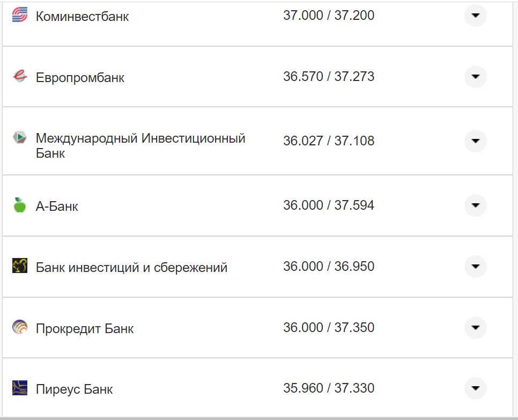Image resolution: width=518 pixels, height=420 pixels.
Task: Click the Европромбанк bank name
Action: (79, 77)
